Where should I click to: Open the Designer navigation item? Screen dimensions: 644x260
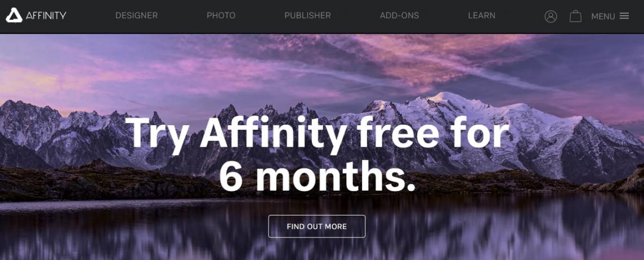coord(136,16)
